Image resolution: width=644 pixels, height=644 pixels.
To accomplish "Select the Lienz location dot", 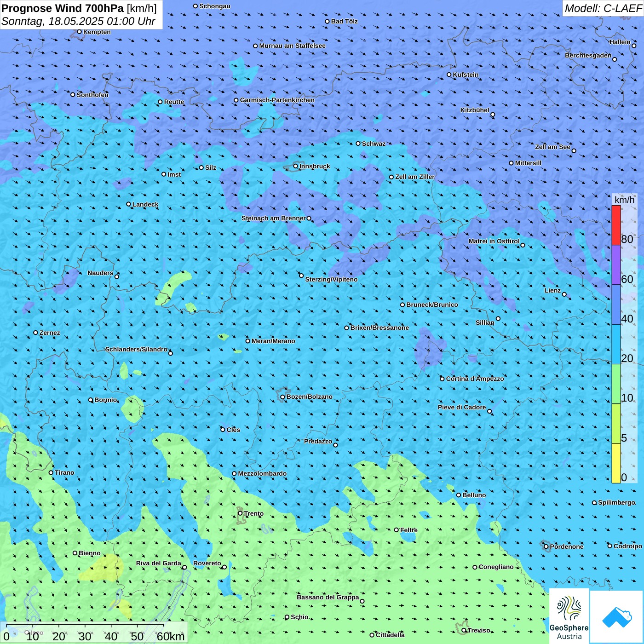I will [564, 294].
